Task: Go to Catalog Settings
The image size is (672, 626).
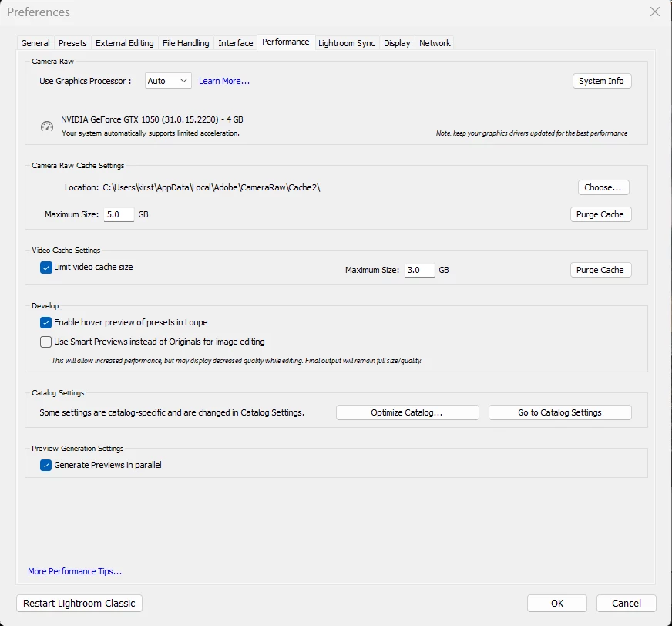Action: pyautogui.click(x=559, y=412)
